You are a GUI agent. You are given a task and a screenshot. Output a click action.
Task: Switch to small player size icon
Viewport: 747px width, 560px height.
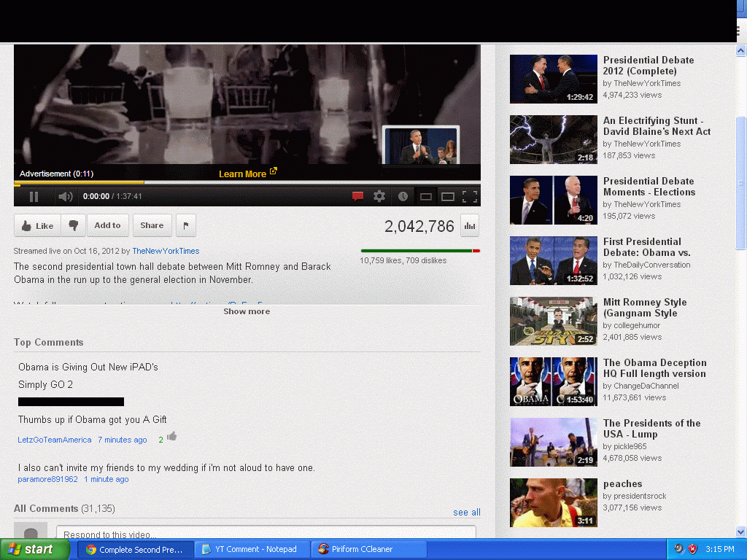point(426,197)
